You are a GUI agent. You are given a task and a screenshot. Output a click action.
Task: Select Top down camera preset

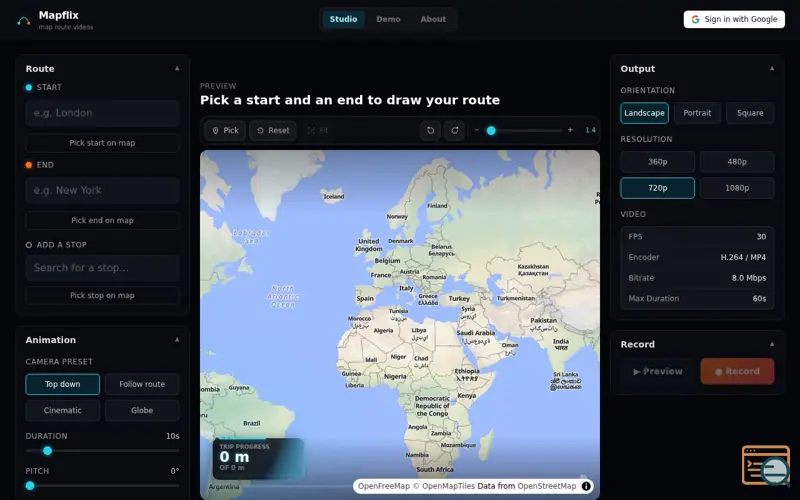[63, 384]
